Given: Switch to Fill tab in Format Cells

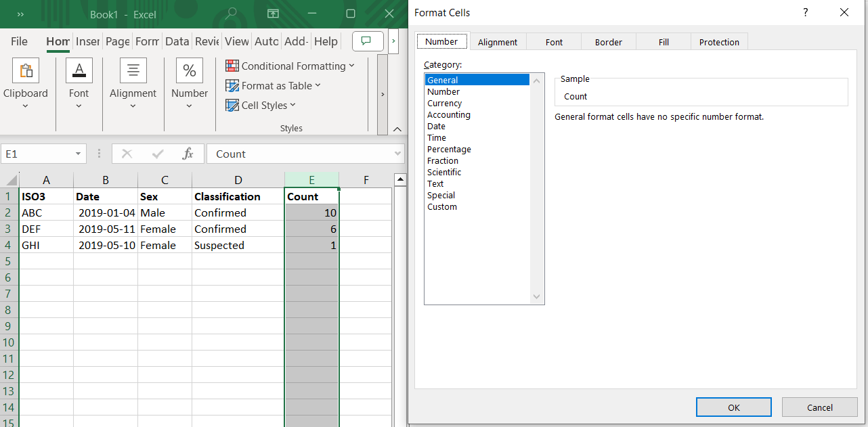Looking at the screenshot, I should pos(664,42).
